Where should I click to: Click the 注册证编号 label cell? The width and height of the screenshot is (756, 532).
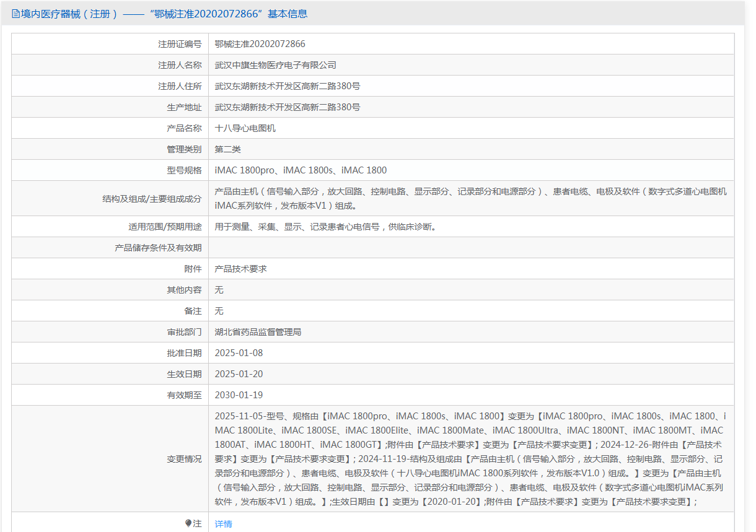[110, 44]
